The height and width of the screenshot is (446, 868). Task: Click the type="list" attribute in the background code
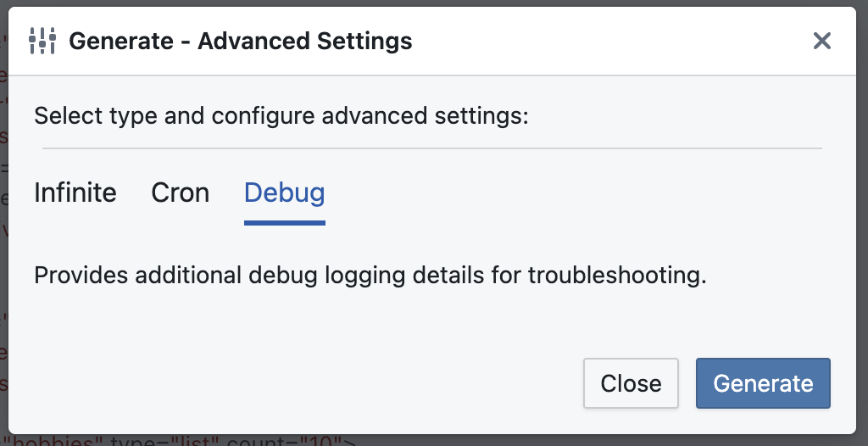coord(166,441)
